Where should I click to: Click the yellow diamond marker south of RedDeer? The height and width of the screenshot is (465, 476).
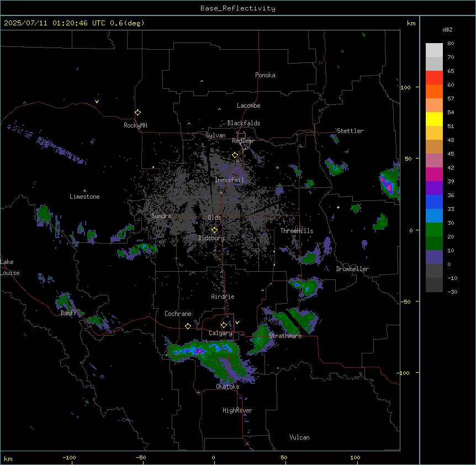click(x=235, y=155)
